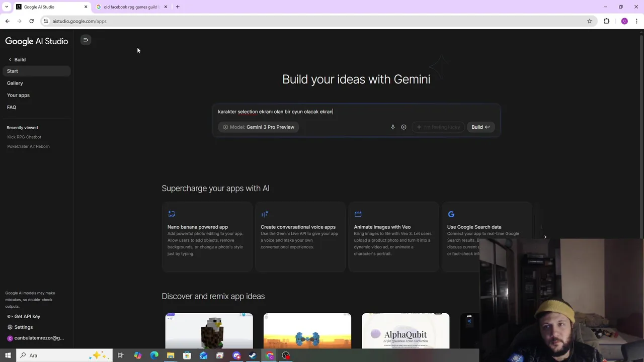The height and width of the screenshot is (362, 644).
Task: Click the Google G icon on search card
Action: click(x=451, y=214)
